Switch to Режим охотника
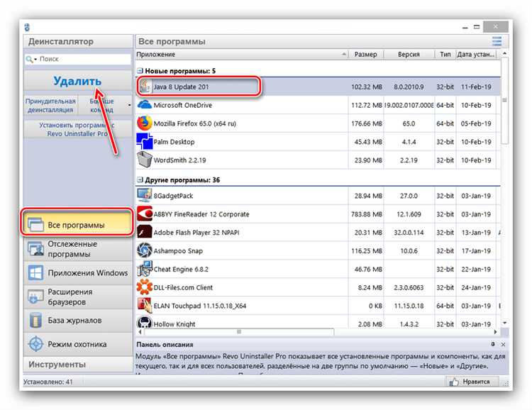Image resolution: width=532 pixels, height=410 pixels. tap(78, 344)
